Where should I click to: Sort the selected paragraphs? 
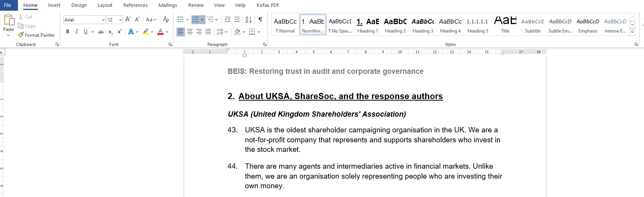click(248, 20)
